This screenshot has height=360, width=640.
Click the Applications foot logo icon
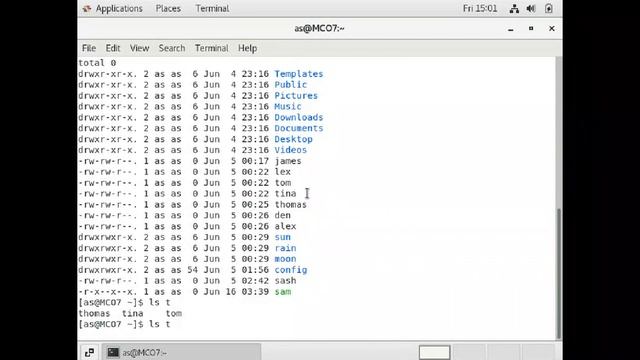(87, 9)
